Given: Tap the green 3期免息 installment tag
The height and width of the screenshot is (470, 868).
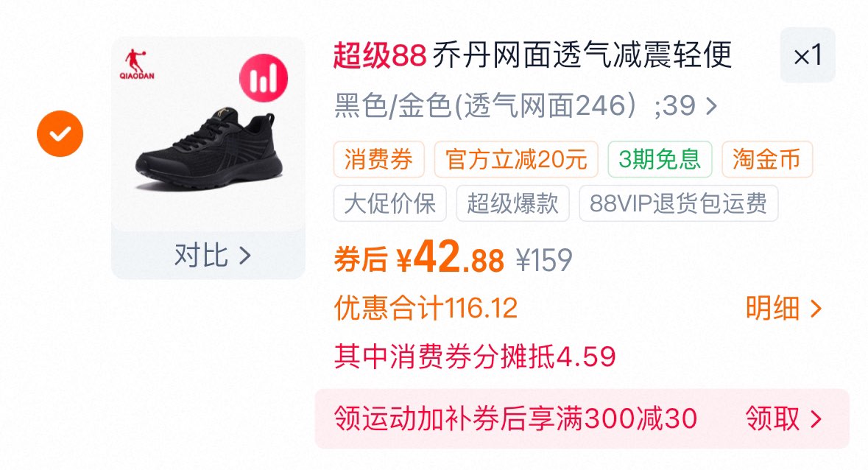Looking at the screenshot, I should (660, 159).
